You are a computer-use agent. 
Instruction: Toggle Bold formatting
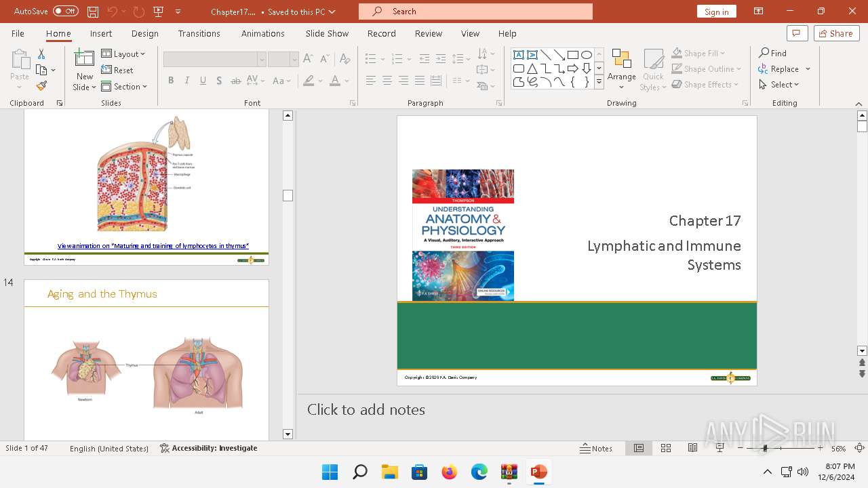(x=170, y=81)
